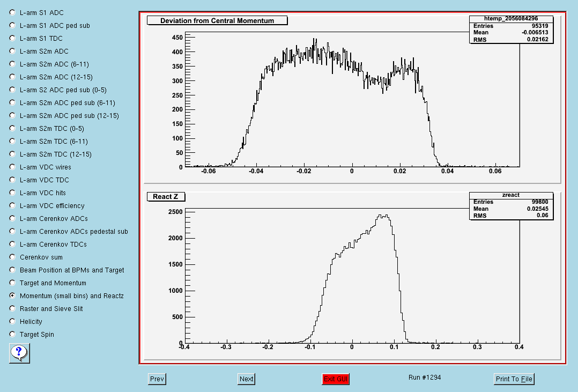Click the htemp_2056084296 stats box

pos(511,29)
